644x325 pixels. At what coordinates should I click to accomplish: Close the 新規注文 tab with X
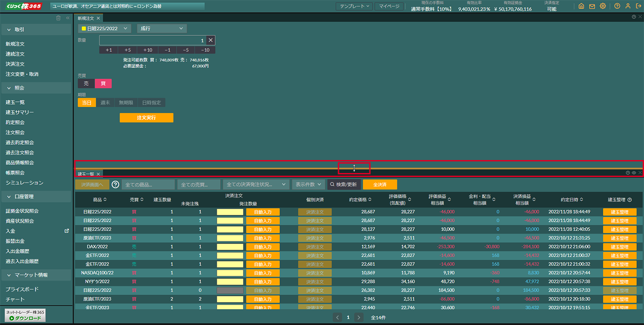tap(98, 18)
